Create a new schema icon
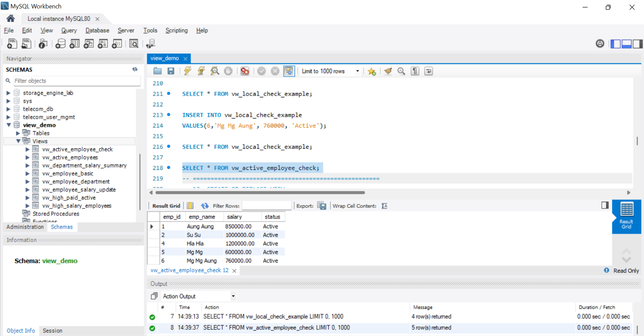Image resolution: width=644 pixels, height=336 pixels. coord(60,44)
